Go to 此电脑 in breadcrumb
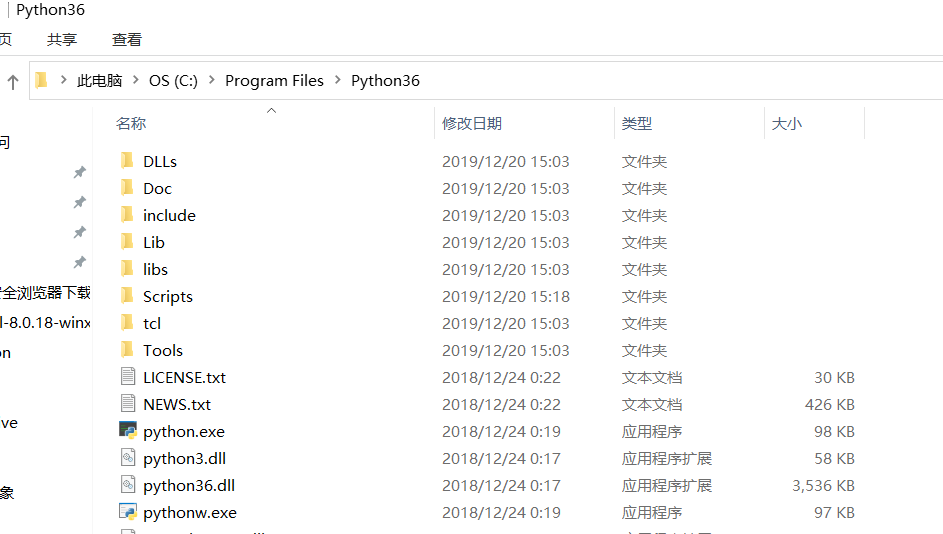The image size is (943, 534). click(99, 81)
